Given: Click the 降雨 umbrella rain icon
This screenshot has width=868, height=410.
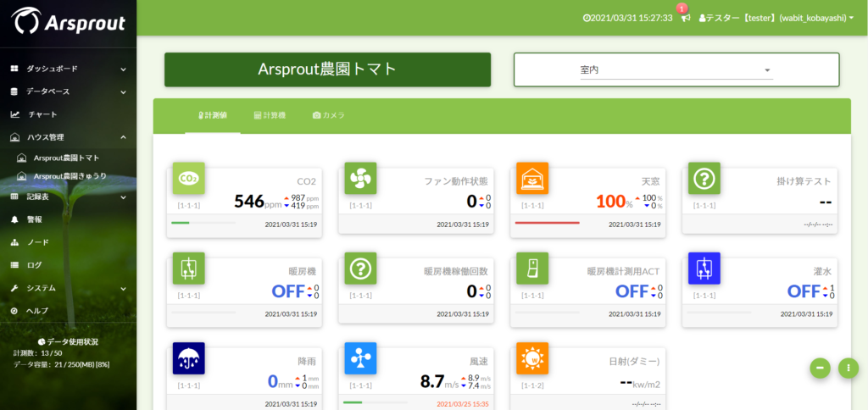Looking at the screenshot, I should [189, 358].
